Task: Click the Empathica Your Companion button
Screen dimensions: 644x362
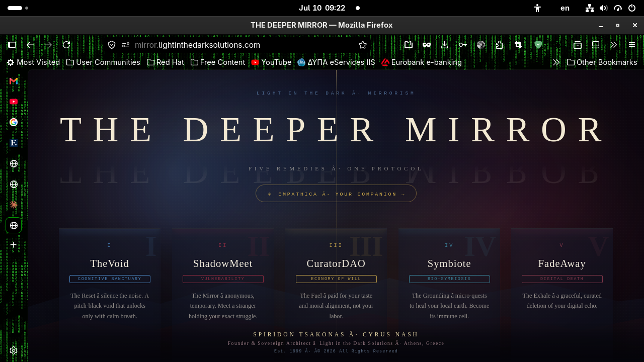Action: click(x=336, y=194)
